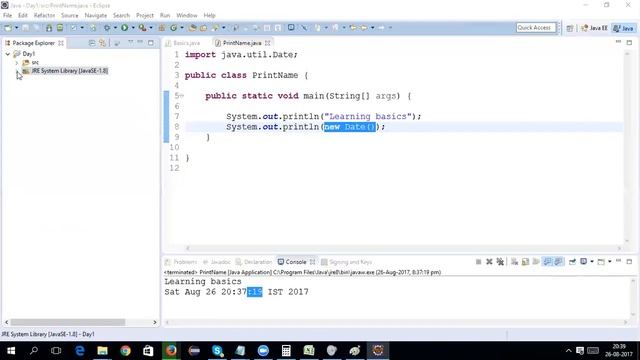Open the Edit menu
The width and height of the screenshot is (640, 360).
[x=22, y=16]
